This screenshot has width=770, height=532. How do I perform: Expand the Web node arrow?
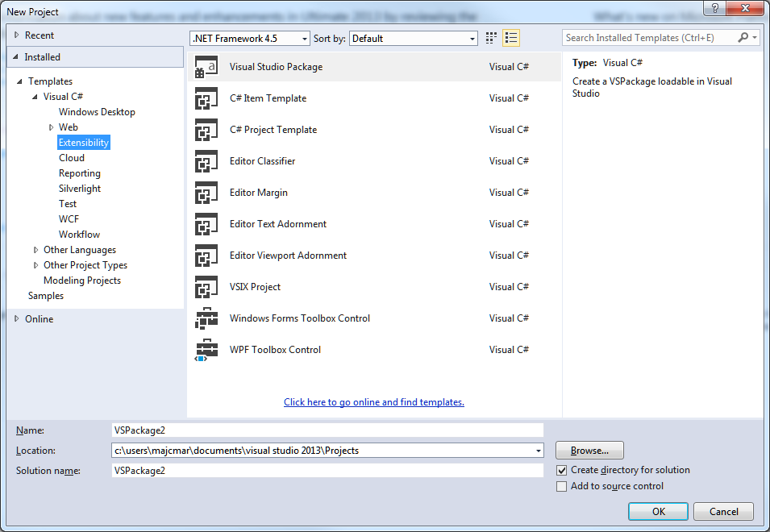point(51,127)
